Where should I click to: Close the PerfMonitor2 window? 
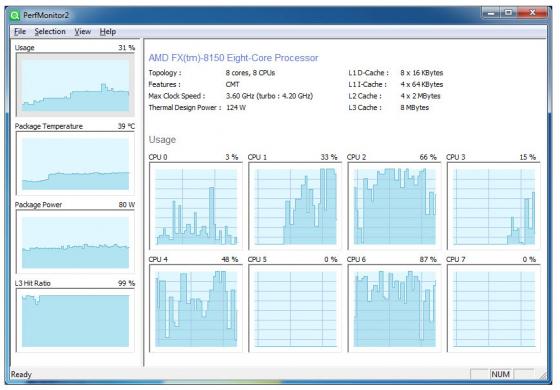pyautogui.click(x=532, y=13)
